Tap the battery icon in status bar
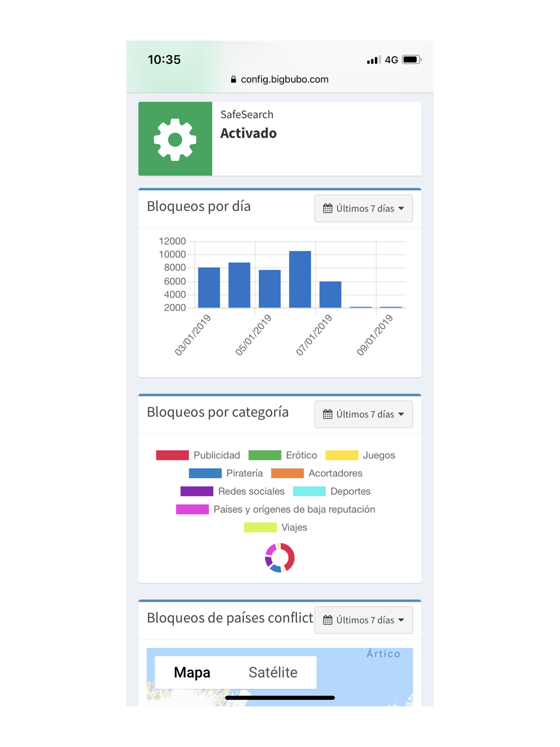 point(411,59)
